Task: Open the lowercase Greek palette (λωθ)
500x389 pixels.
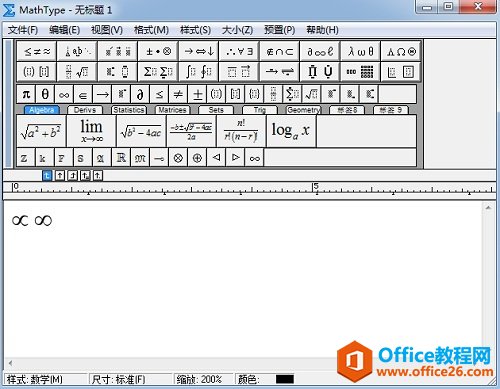Action: click(361, 51)
